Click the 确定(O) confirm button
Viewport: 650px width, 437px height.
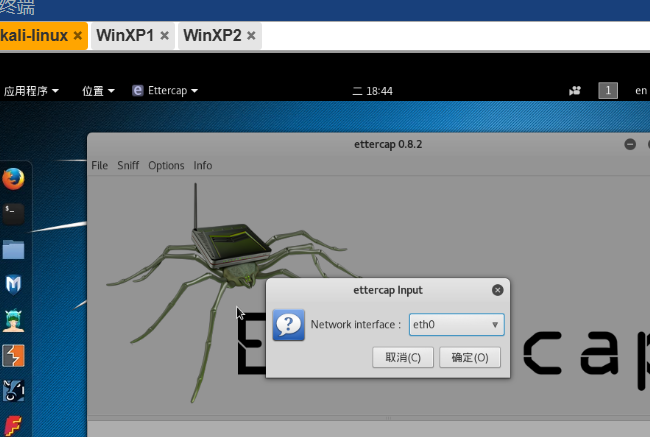[470, 357]
